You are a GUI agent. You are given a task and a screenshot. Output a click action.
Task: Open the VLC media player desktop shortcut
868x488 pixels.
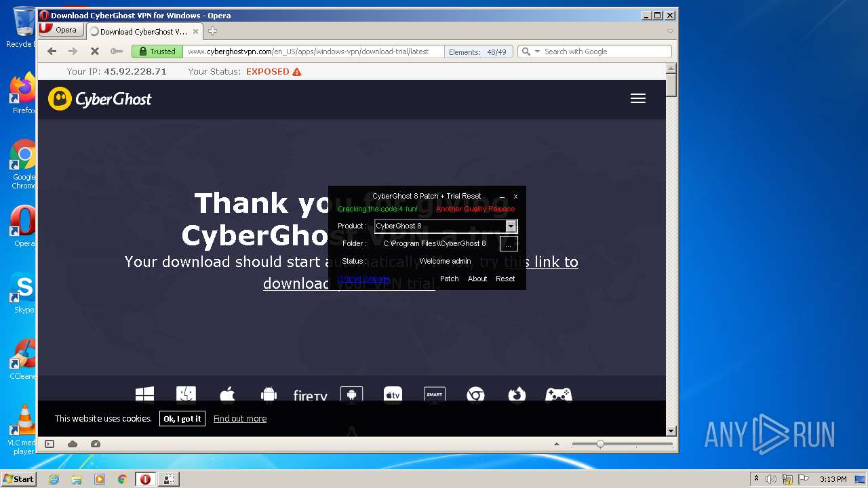[x=24, y=430]
